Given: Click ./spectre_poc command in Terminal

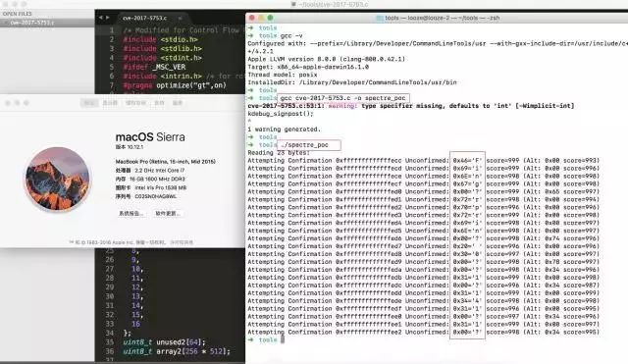Looking at the screenshot, I should click(304, 145).
